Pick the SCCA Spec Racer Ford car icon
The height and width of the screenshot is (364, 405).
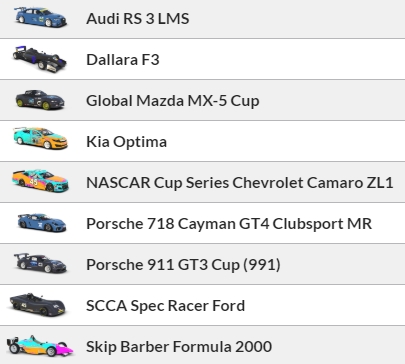pos(37,304)
